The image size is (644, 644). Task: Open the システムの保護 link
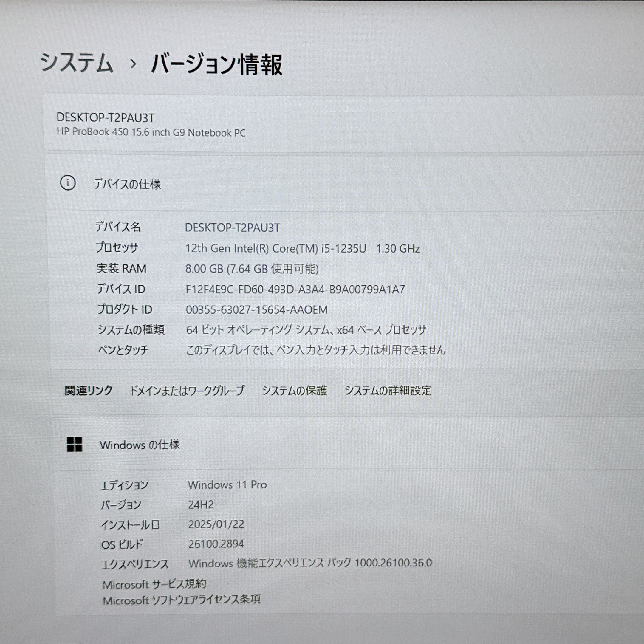click(x=294, y=390)
